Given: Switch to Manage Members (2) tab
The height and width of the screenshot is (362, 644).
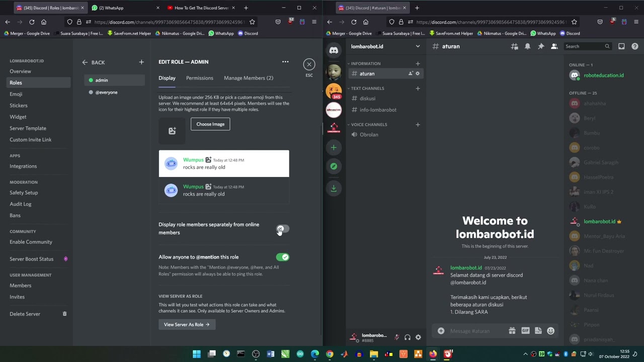Looking at the screenshot, I should (249, 78).
